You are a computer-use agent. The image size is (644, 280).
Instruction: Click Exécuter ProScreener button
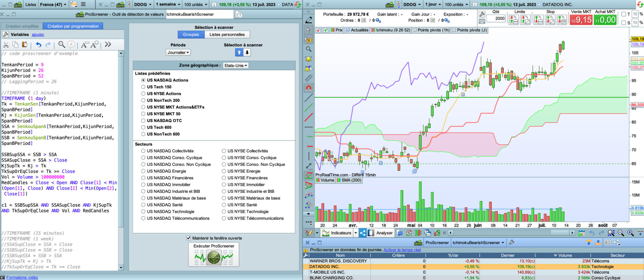click(x=214, y=255)
